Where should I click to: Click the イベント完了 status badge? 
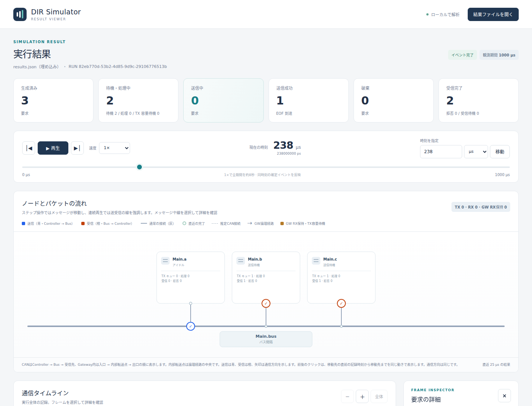pyautogui.click(x=463, y=55)
